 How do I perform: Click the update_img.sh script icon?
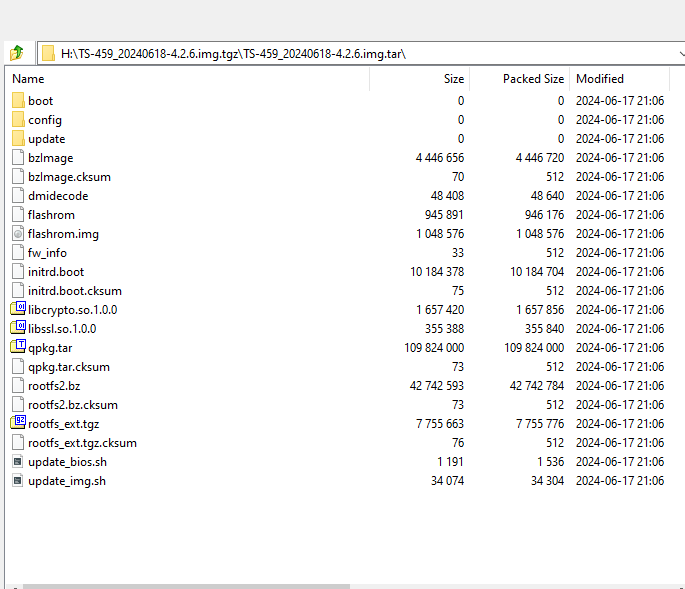coord(18,481)
